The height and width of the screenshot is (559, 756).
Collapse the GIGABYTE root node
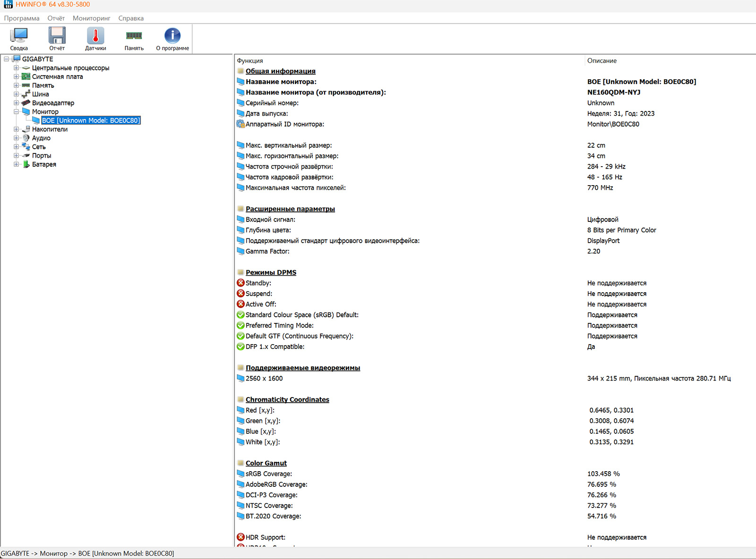pos(6,59)
